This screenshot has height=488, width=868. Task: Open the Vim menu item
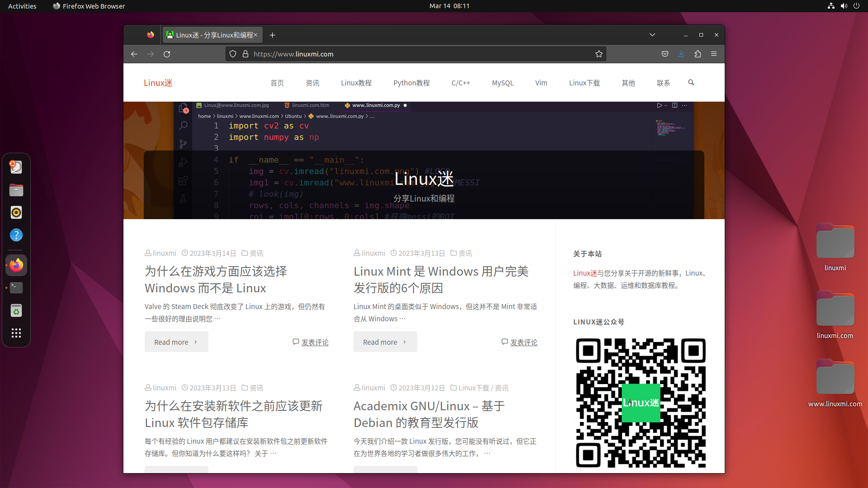click(x=541, y=83)
